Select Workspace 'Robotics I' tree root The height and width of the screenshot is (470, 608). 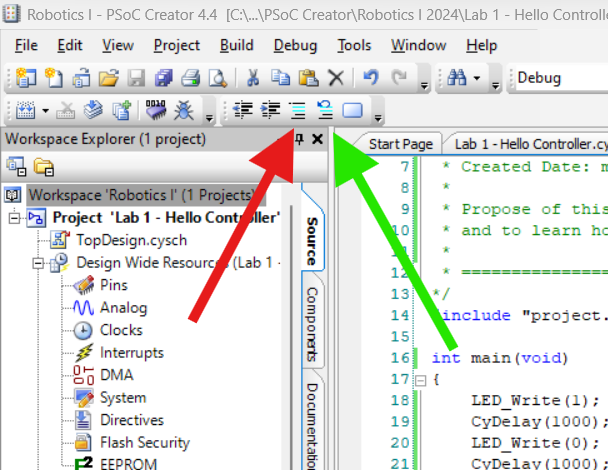point(142,195)
